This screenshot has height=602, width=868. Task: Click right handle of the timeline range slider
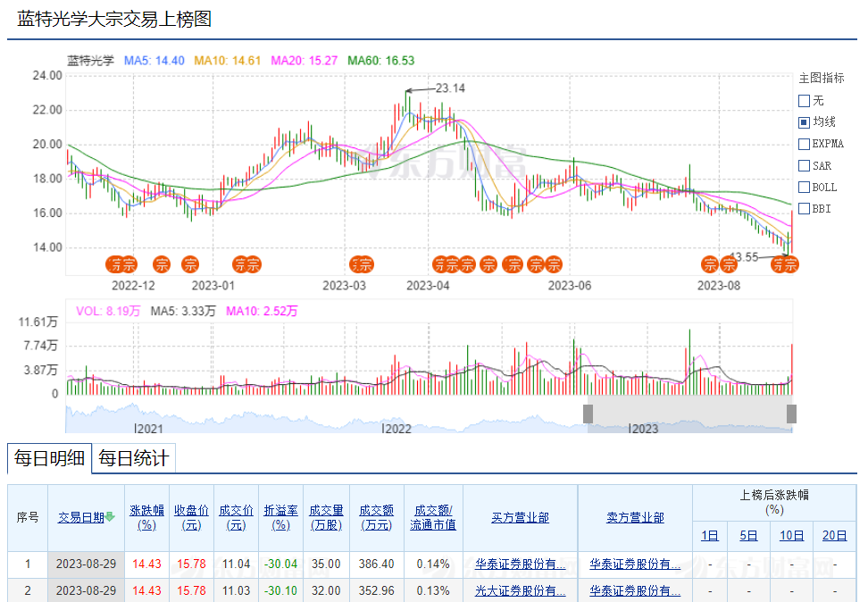pos(791,414)
